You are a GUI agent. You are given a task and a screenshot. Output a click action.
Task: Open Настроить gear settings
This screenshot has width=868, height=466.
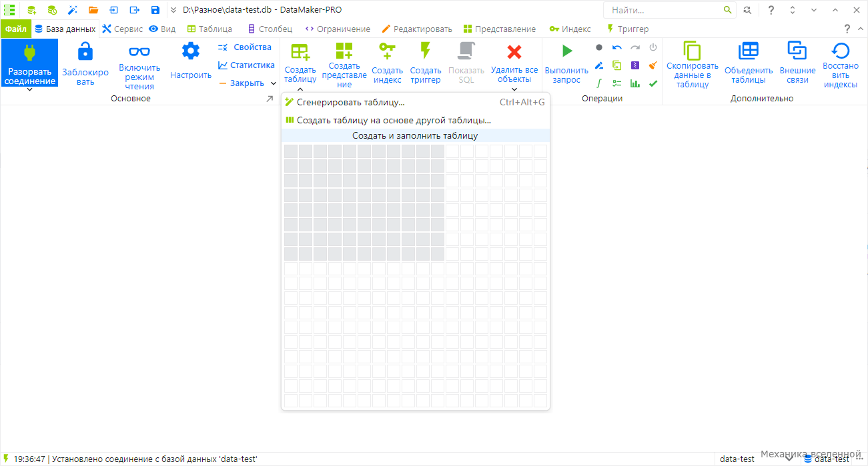(191, 51)
